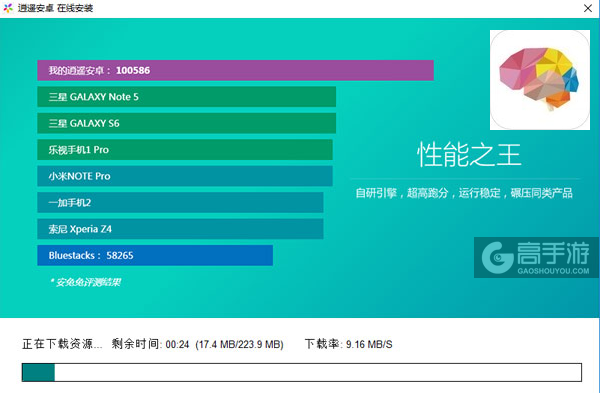Click the download rate 9.16 MB/S text
Image resolution: width=600 pixels, height=393 pixels.
point(369,344)
